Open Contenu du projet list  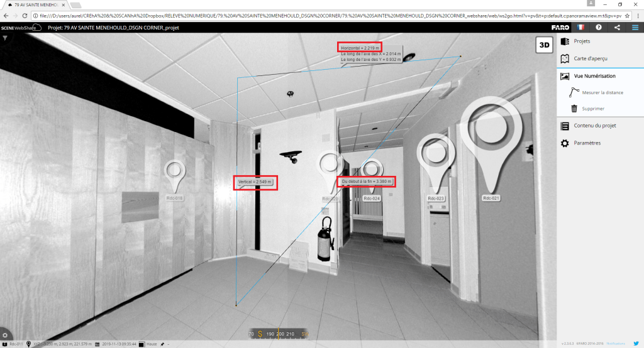click(594, 126)
